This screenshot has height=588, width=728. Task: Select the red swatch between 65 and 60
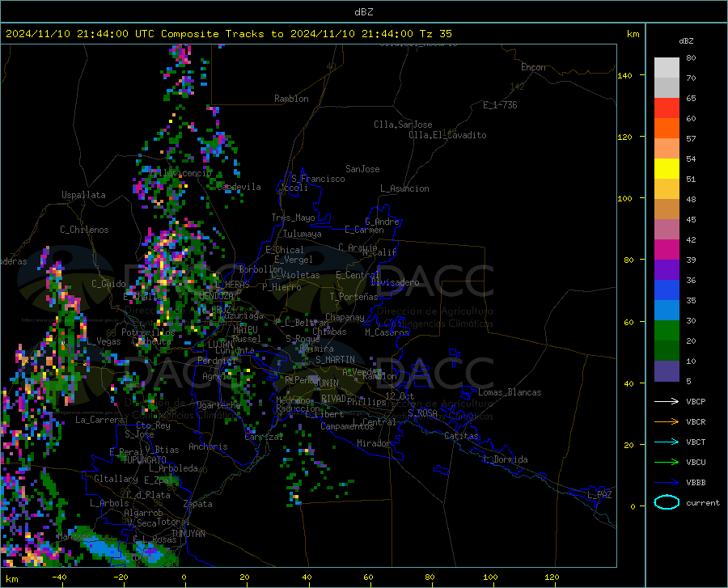(667, 108)
